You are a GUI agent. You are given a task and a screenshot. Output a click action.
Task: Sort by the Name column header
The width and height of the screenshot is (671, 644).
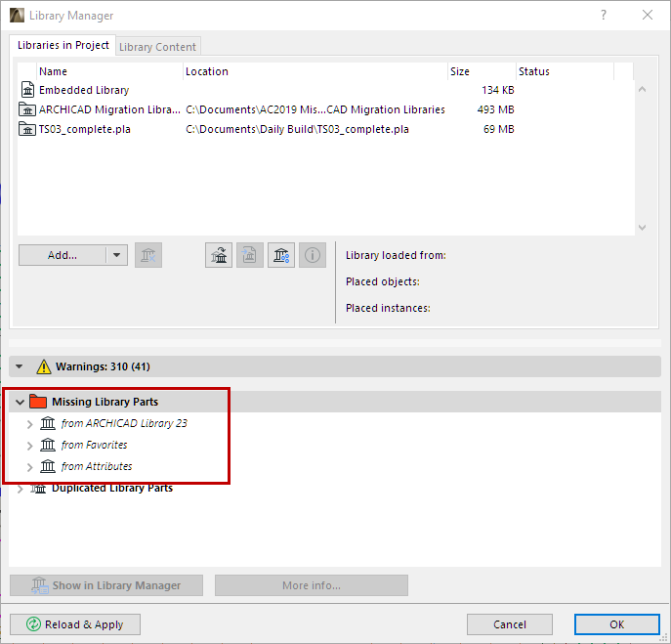(x=110, y=71)
